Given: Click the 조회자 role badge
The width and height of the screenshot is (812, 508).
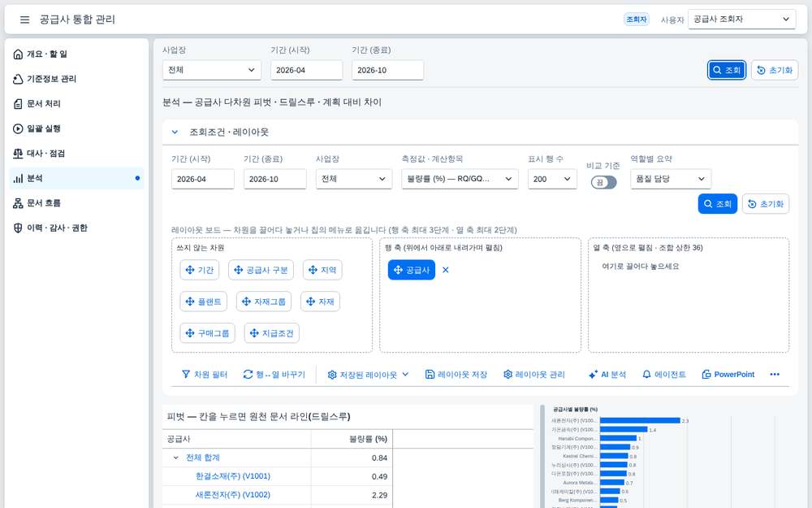Looking at the screenshot, I should (x=637, y=20).
